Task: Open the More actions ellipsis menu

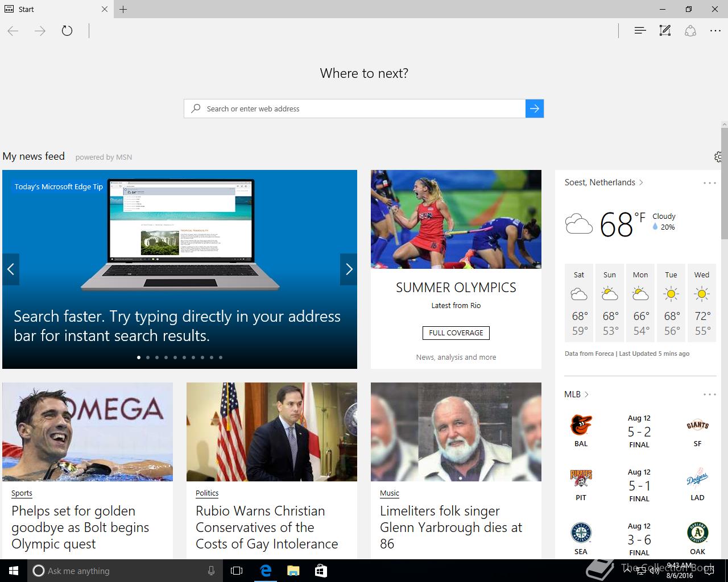Action: tap(715, 31)
